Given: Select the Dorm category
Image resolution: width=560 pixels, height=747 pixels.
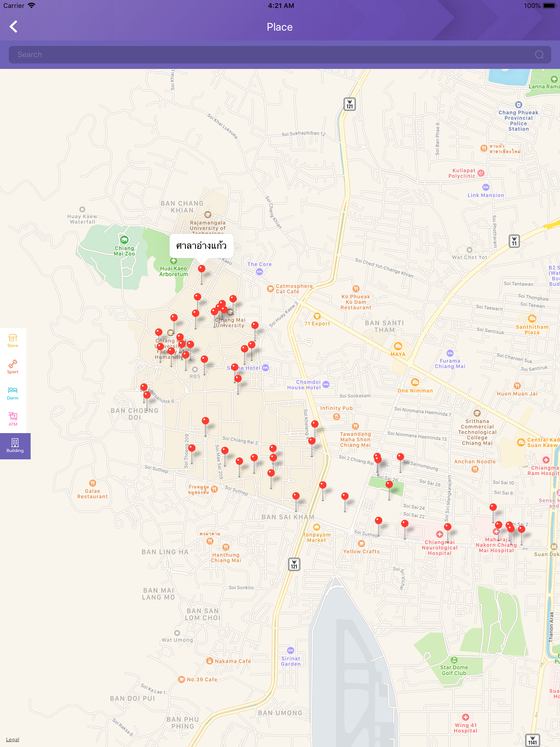Looking at the screenshot, I should click(13, 393).
